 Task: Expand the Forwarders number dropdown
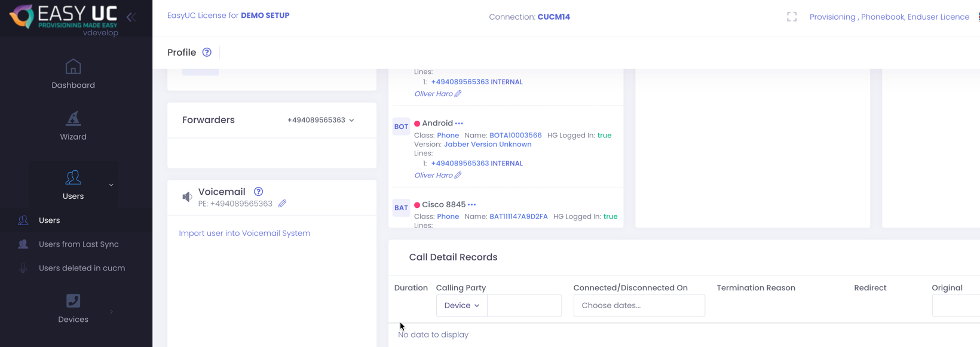(321, 120)
